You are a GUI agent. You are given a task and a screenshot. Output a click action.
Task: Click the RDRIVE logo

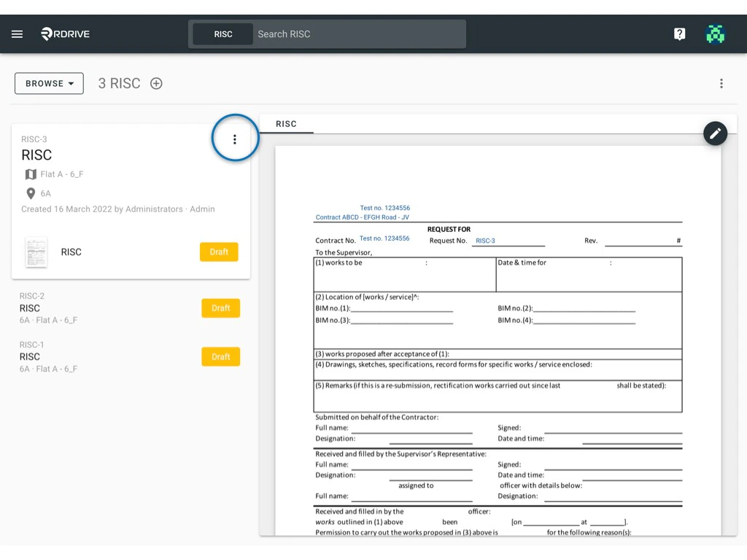click(x=65, y=34)
